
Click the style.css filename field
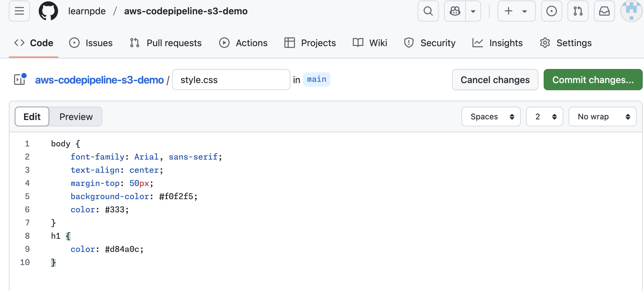[x=231, y=80]
